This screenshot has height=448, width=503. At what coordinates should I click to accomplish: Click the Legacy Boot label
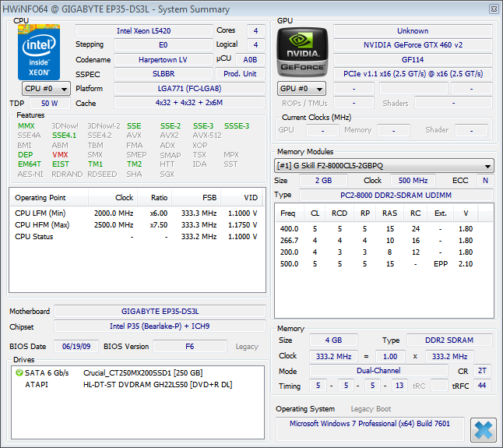tap(371, 409)
